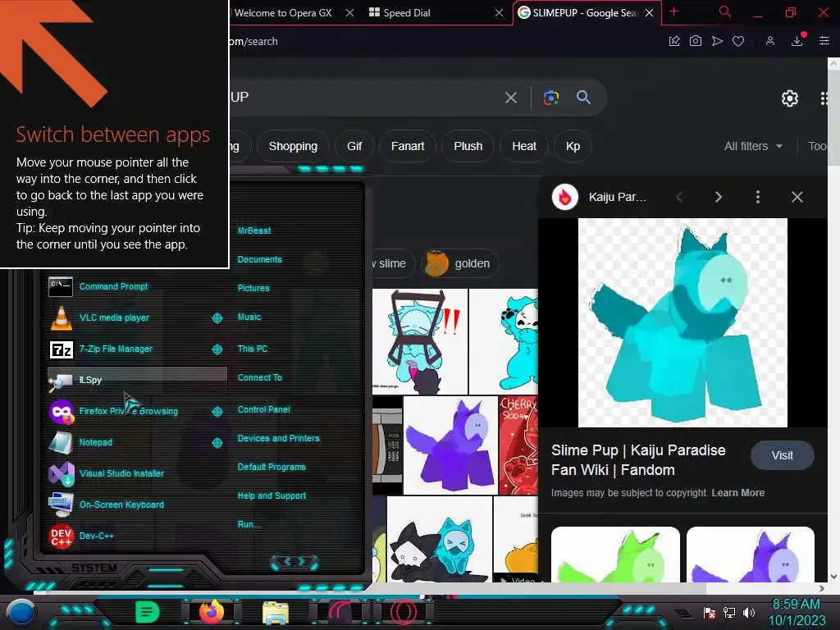Take a snapshot with camera icon
Screen dimensions: 840x630
click(696, 41)
